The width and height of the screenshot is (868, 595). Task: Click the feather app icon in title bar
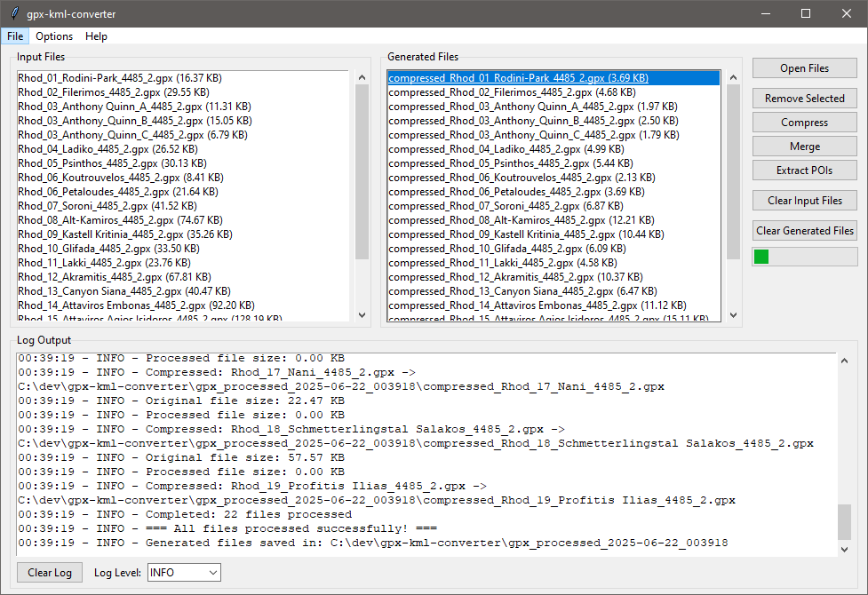15,13
